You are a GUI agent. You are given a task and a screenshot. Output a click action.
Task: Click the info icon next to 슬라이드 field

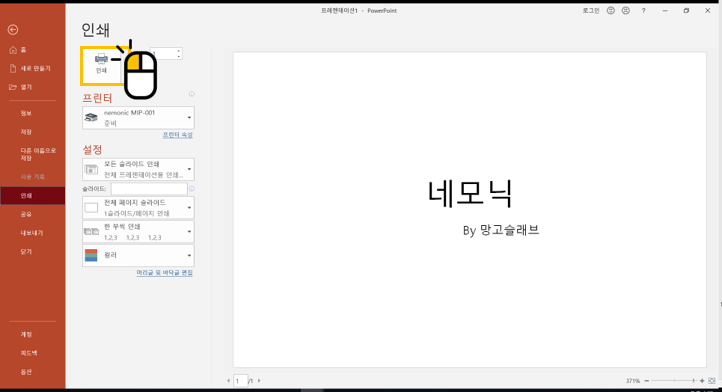point(192,188)
